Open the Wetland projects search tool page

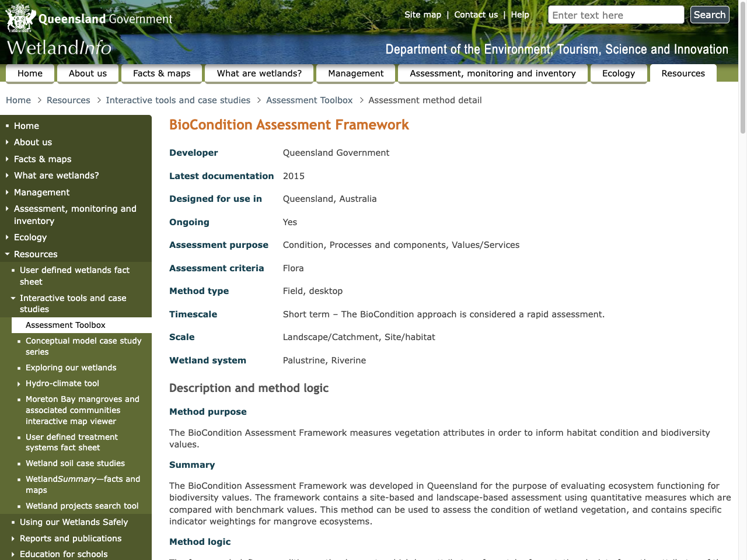pyautogui.click(x=82, y=506)
